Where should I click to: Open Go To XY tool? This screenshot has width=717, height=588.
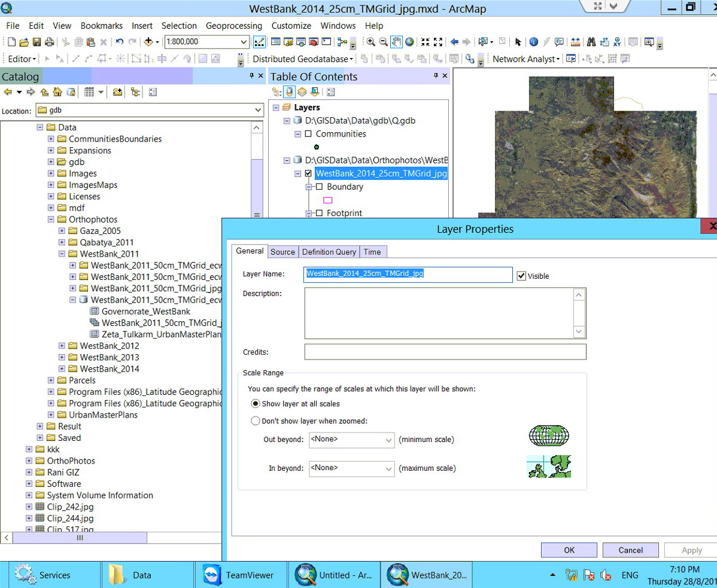(x=617, y=42)
